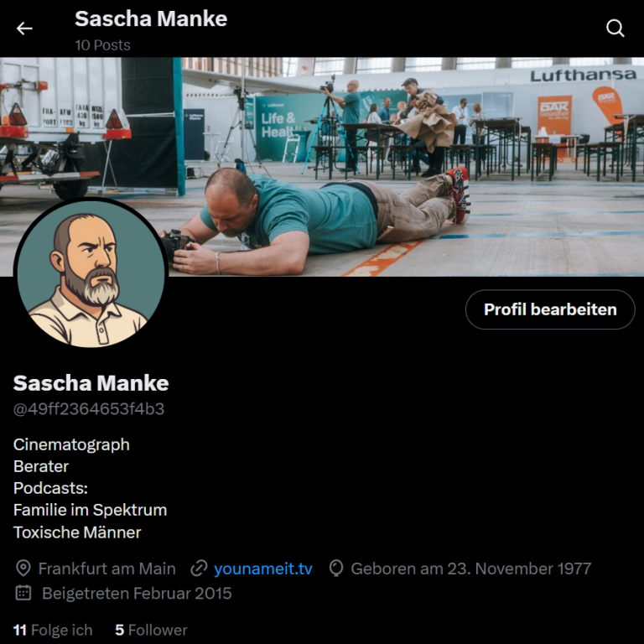The image size is (644, 644).
Task: Click the Frankfurt am Main location text
Action: click(x=106, y=569)
